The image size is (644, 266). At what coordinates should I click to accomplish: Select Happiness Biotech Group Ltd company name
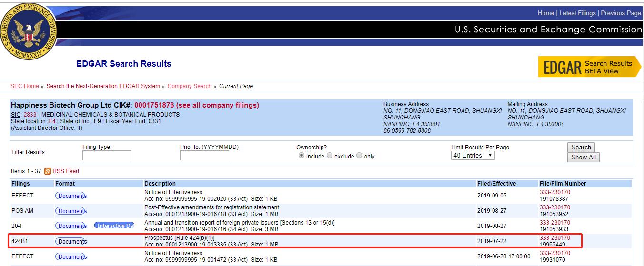pyautogui.click(x=61, y=105)
